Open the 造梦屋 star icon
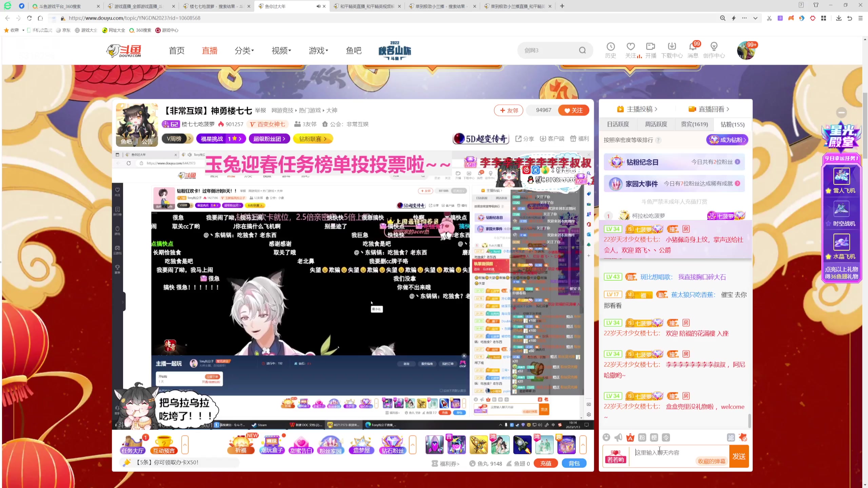Viewport: 868px width, 488px height. point(361,445)
